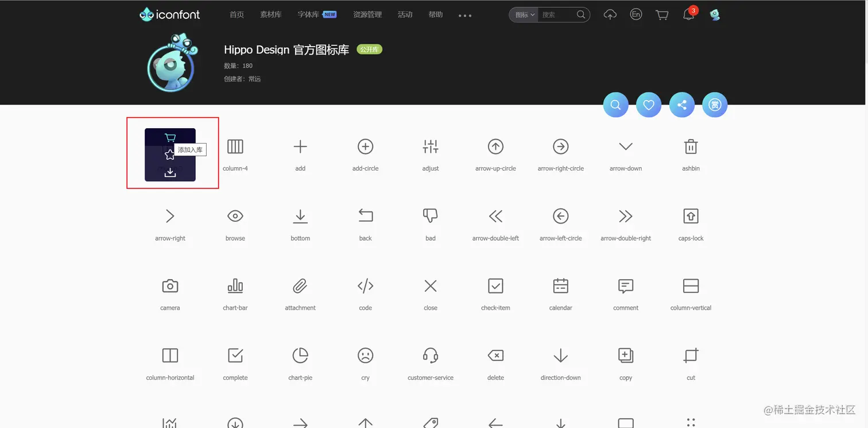Select the arrow-up-circle icon
868x428 pixels.
(x=495, y=146)
